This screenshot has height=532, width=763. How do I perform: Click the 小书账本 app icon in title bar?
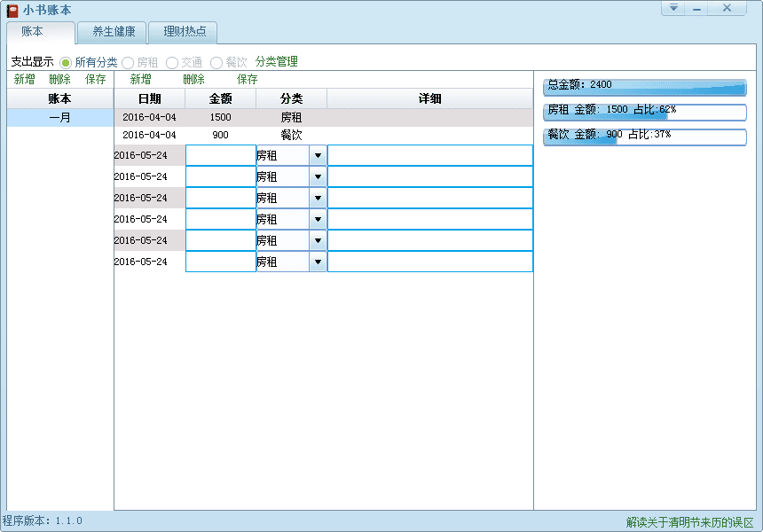(12, 10)
